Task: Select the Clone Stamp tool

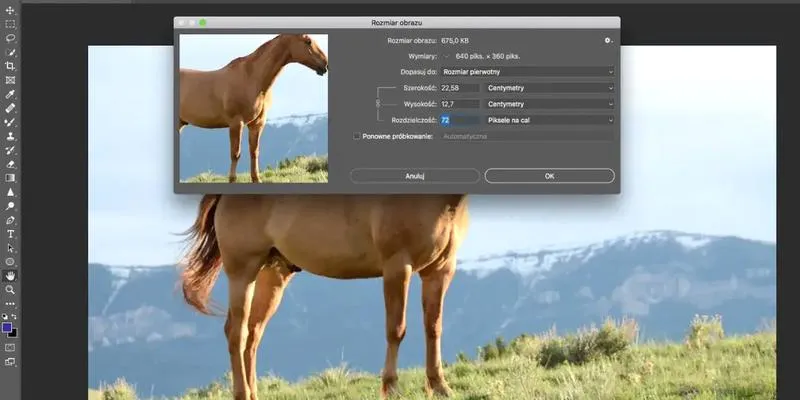Action: (10, 136)
